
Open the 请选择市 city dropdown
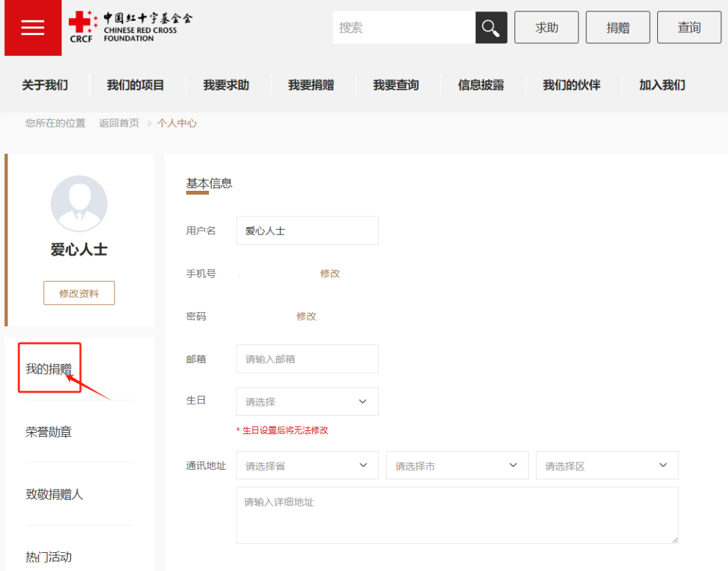[x=457, y=465]
